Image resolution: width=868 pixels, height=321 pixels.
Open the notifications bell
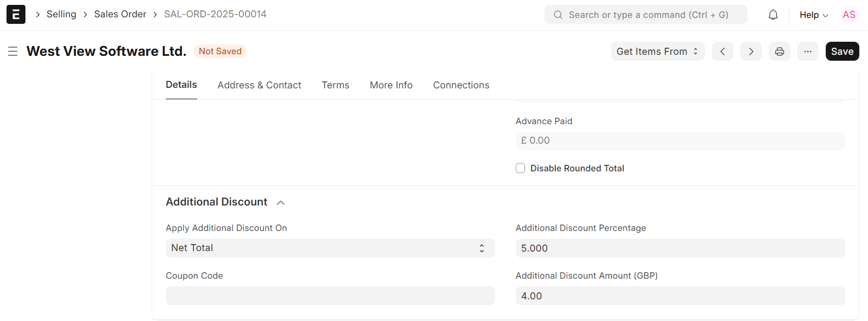(x=773, y=15)
